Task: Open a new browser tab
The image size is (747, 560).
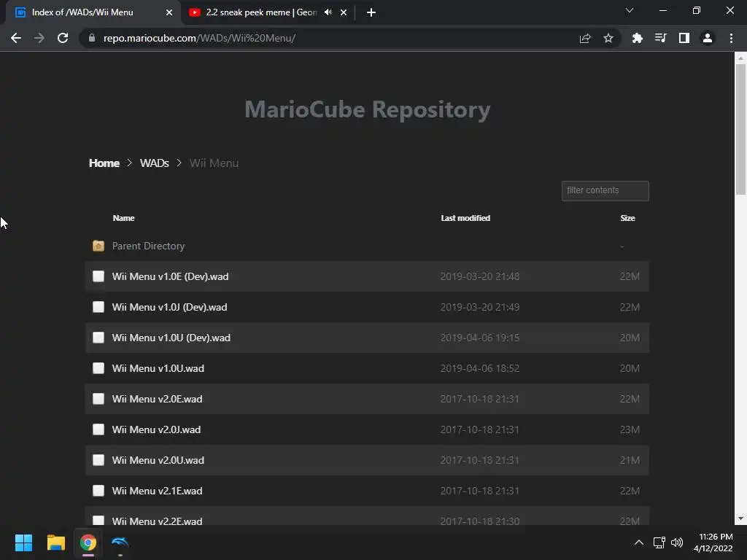Action: [x=371, y=12]
